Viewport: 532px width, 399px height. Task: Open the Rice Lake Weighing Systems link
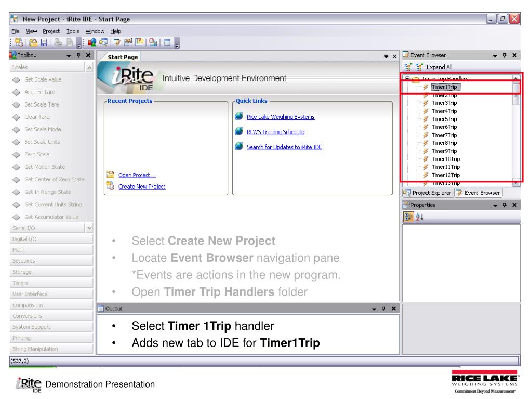tap(281, 117)
